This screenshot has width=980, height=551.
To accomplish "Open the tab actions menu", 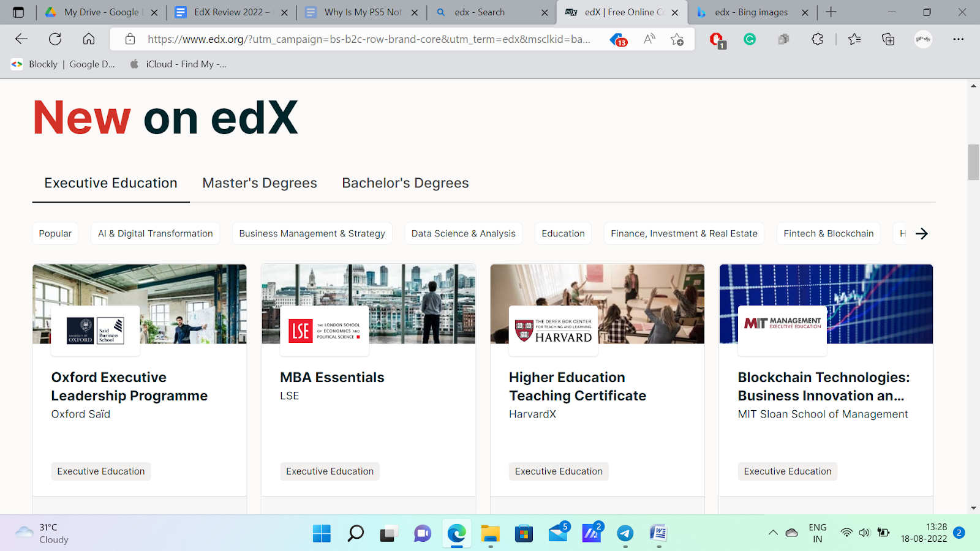I will point(18,12).
